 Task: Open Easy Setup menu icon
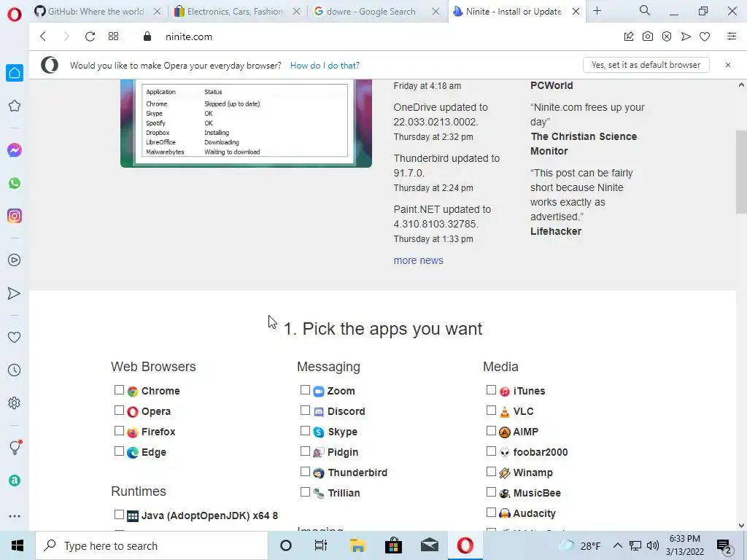[732, 36]
